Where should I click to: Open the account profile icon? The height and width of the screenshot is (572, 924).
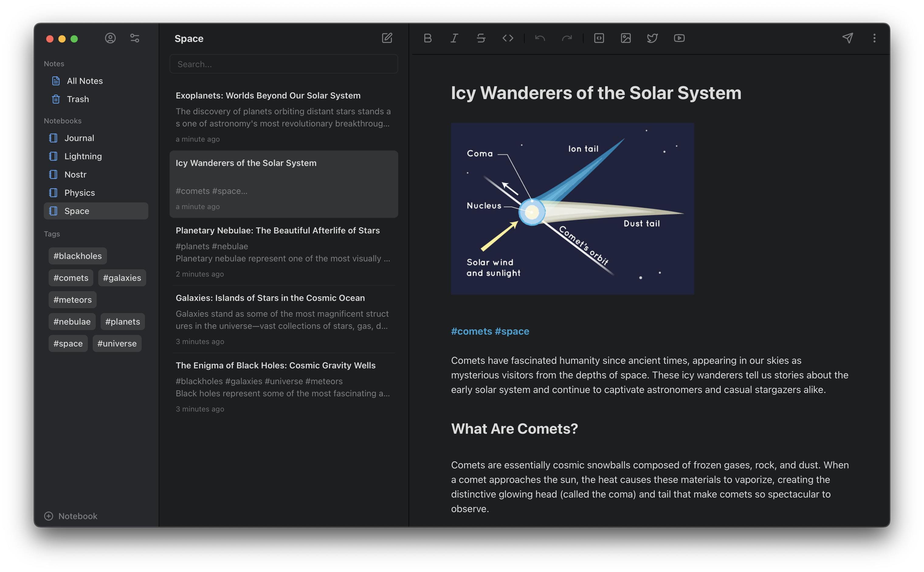110,38
